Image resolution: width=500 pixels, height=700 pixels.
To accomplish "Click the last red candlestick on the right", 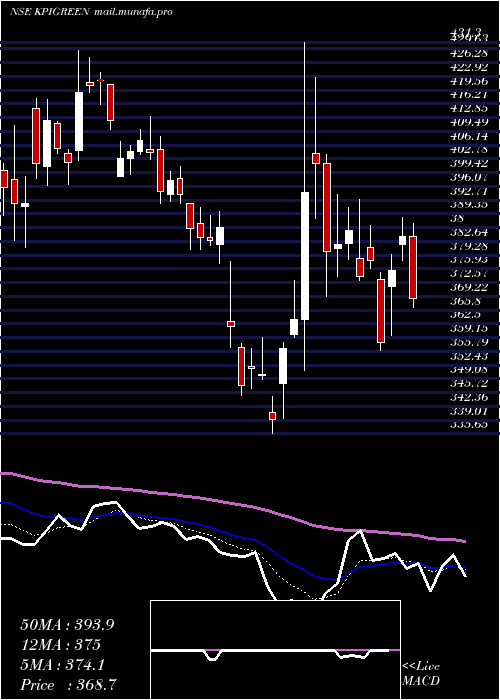I will (413, 267).
